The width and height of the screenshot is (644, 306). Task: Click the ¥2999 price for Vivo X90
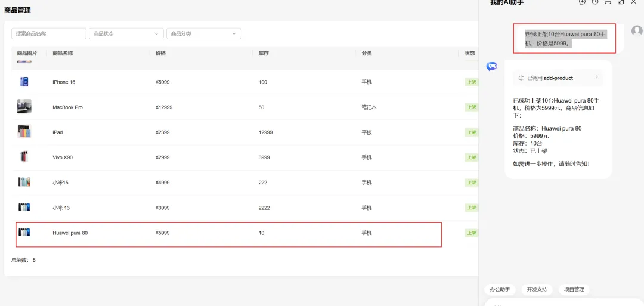tap(162, 157)
